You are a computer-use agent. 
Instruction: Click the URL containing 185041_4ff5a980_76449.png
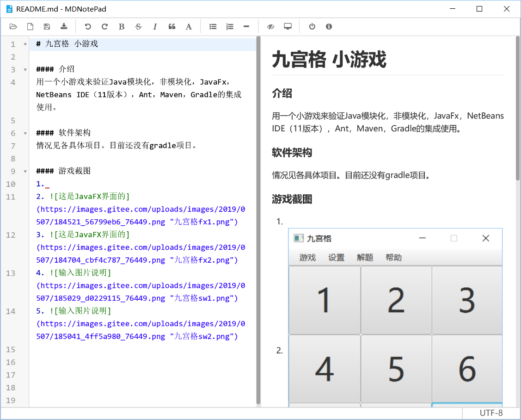point(141,330)
